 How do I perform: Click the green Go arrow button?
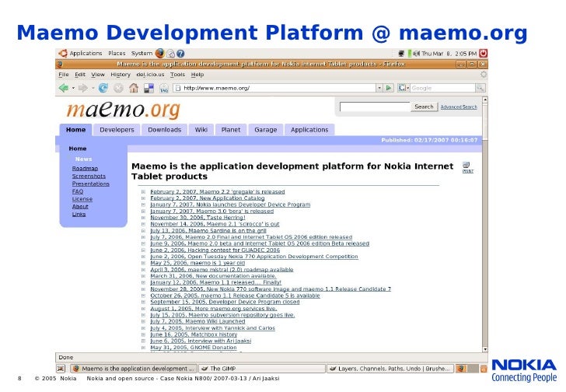(389, 88)
